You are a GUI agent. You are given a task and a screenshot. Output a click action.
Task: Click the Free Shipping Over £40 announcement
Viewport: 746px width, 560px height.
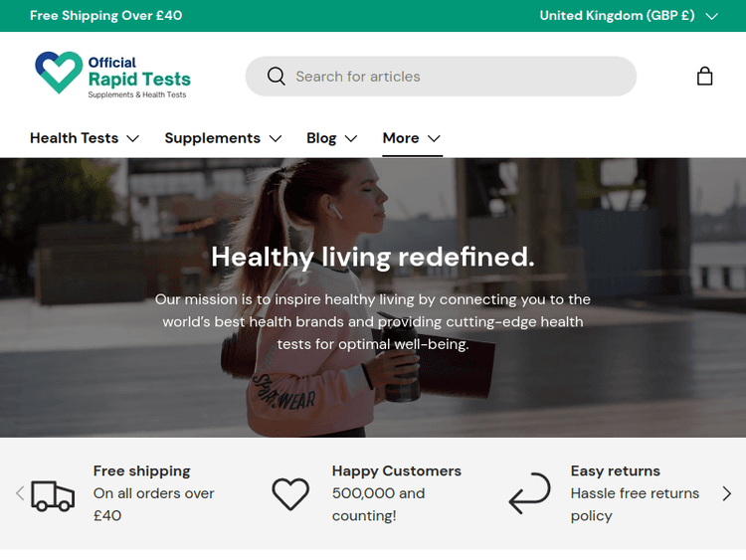[106, 16]
